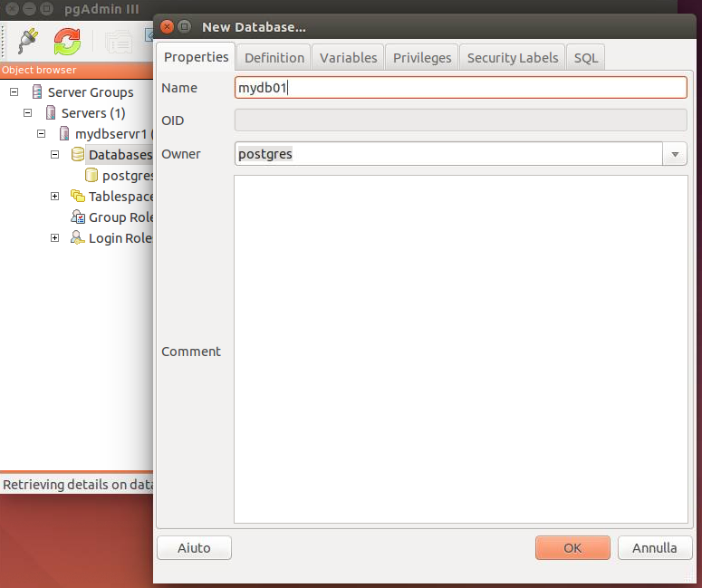This screenshot has width=702, height=588.
Task: Click the Annulla cancel button
Action: [654, 548]
